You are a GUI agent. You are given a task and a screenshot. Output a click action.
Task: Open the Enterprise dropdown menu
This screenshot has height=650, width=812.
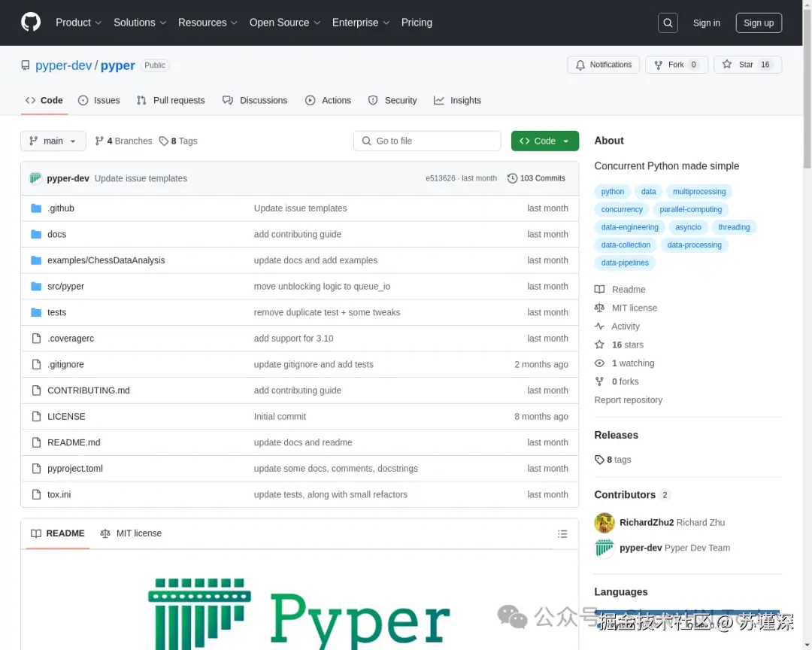click(360, 23)
